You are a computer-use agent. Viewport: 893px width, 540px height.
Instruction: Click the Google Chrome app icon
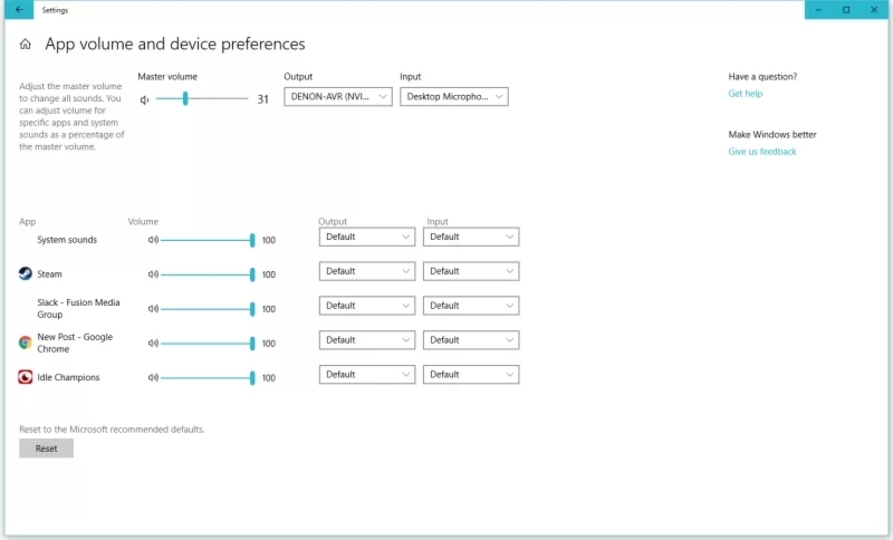click(x=25, y=342)
